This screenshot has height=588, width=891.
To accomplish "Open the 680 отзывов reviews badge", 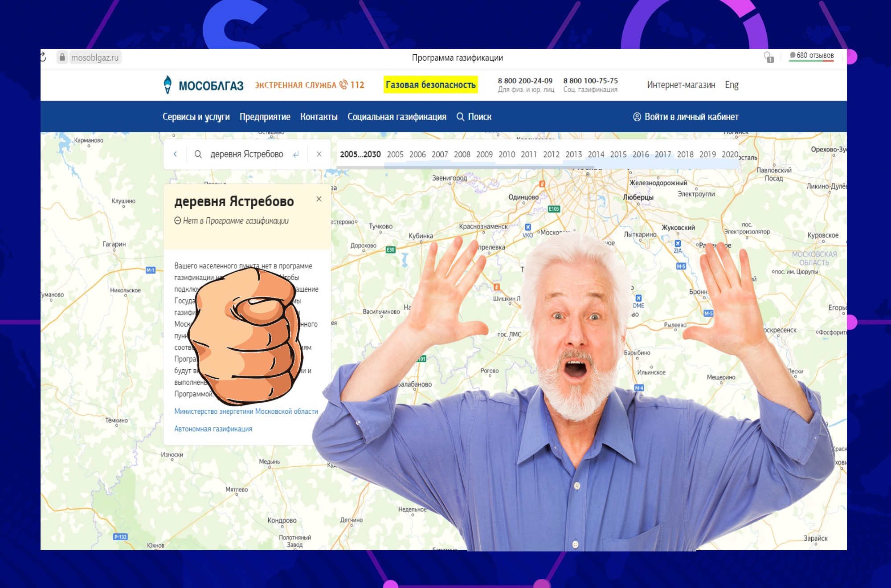I will (811, 56).
